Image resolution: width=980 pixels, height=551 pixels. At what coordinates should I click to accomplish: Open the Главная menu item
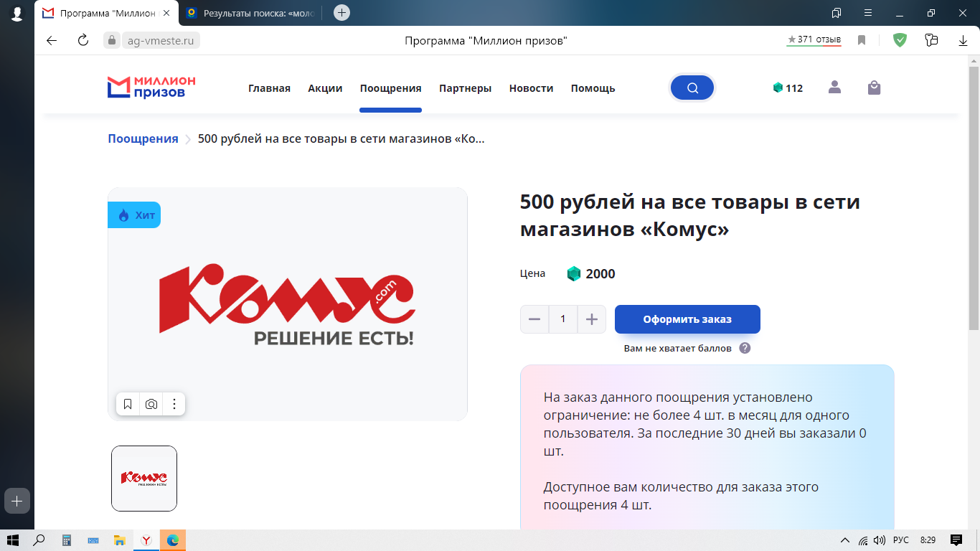pyautogui.click(x=269, y=88)
